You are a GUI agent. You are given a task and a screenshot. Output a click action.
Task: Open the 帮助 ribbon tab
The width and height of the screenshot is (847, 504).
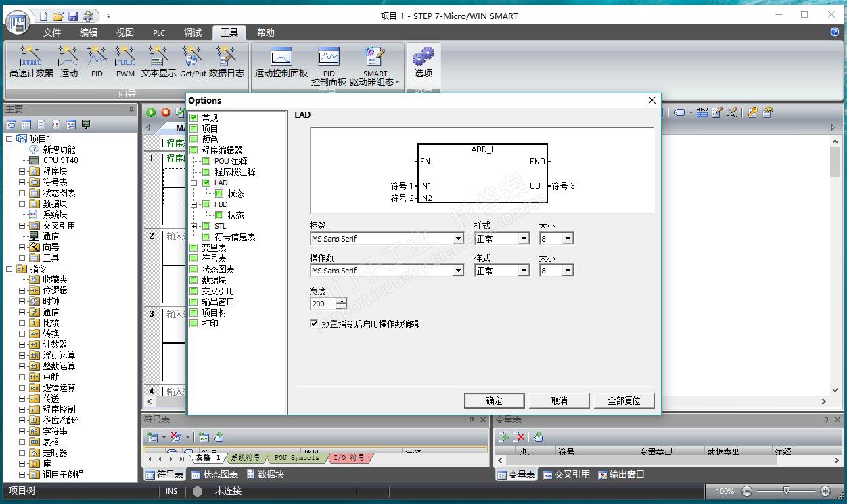click(266, 32)
